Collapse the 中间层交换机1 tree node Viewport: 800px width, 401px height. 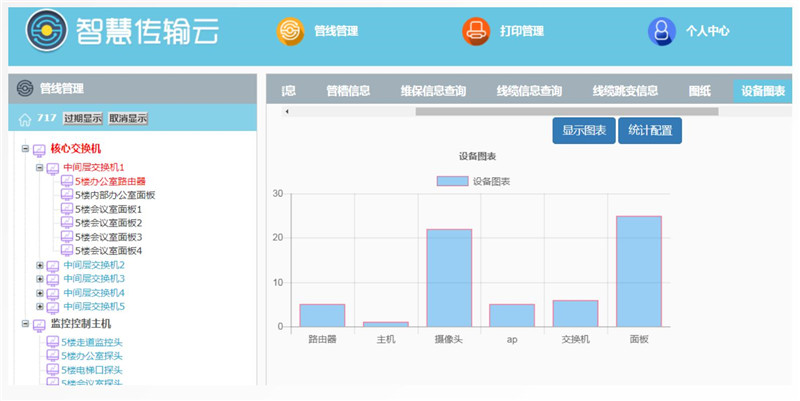tap(40, 168)
